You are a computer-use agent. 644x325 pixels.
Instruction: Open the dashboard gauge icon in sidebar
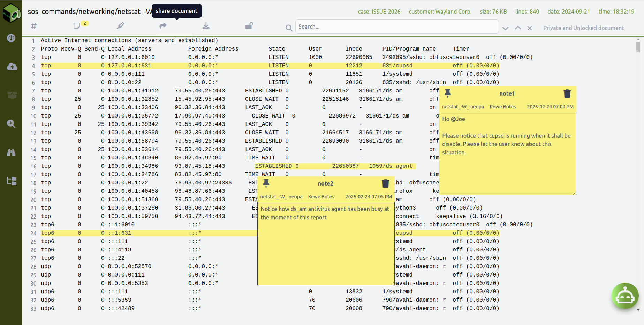[11, 38]
